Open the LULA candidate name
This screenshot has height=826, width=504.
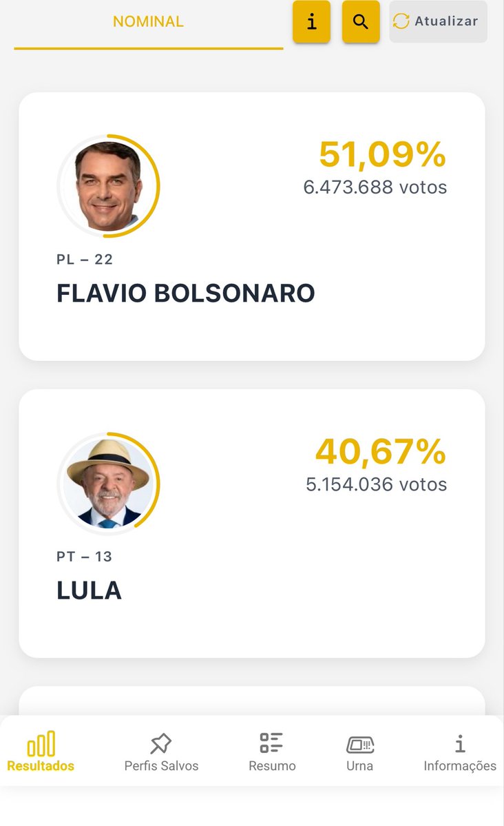pyautogui.click(x=89, y=590)
